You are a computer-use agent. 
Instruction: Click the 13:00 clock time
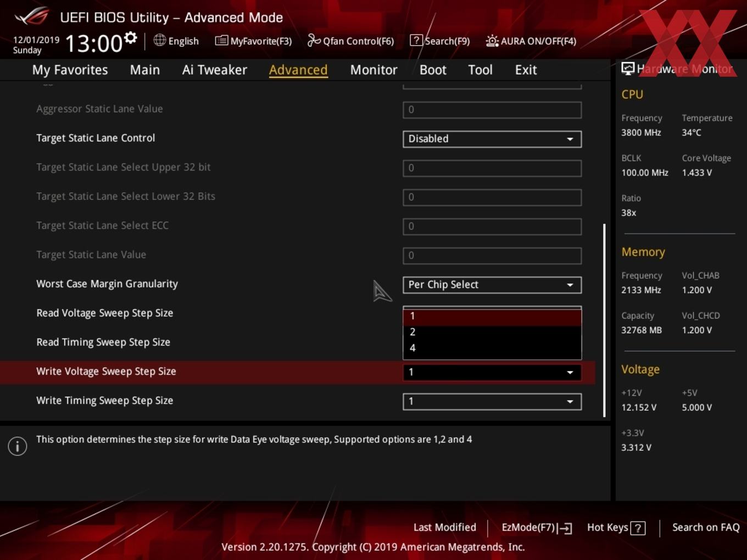click(93, 43)
